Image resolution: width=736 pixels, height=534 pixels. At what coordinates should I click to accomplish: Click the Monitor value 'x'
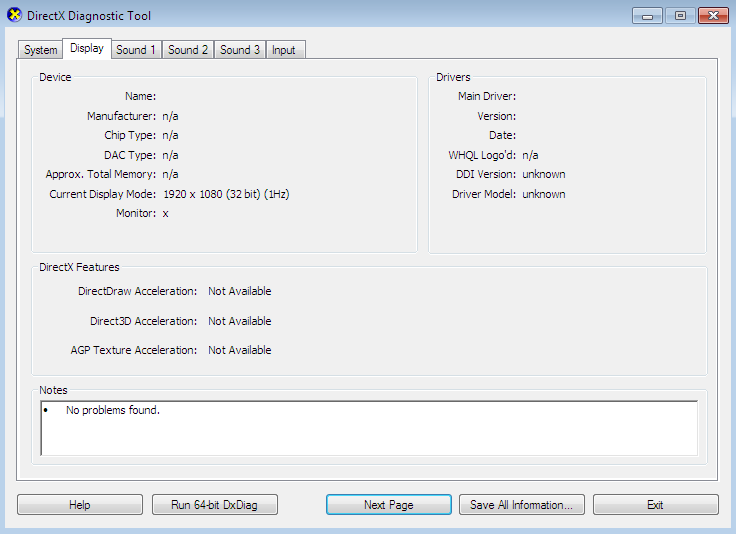click(166, 214)
